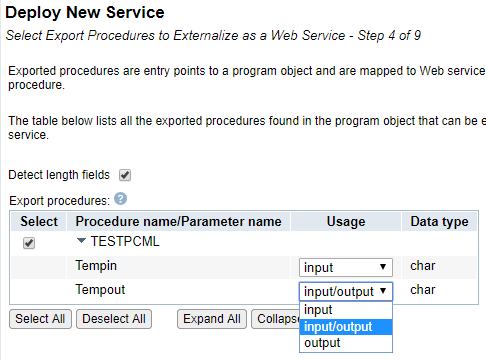Select the Tempout parameter row name
This screenshot has width=486, height=360.
100,290
